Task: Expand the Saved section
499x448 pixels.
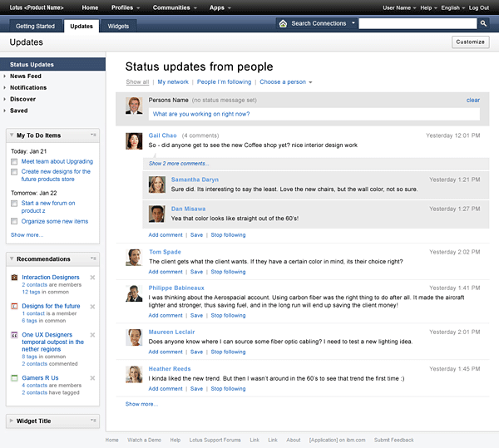Action: pyautogui.click(x=5, y=111)
